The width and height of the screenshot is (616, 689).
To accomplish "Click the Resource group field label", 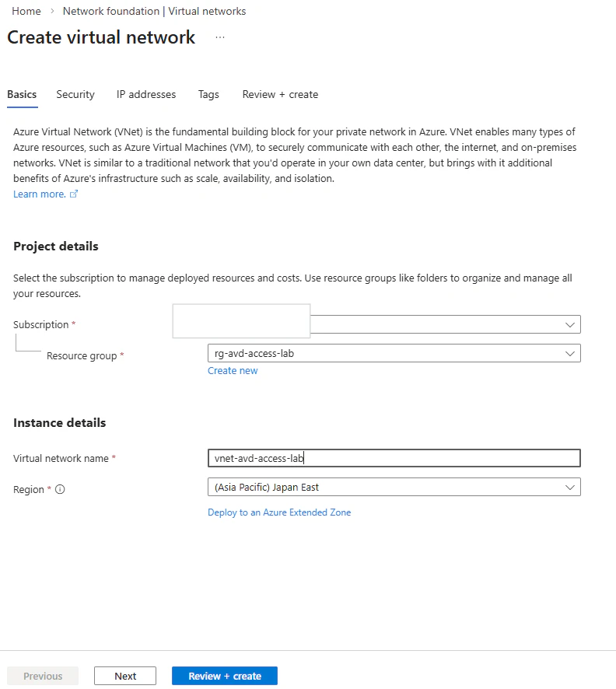I will pyautogui.click(x=82, y=355).
